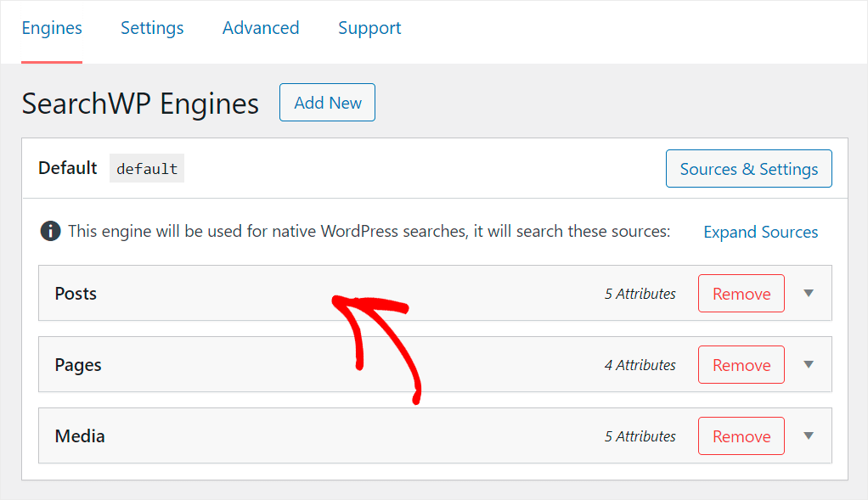The width and height of the screenshot is (868, 500).
Task: Click the Add New engine button
Action: [x=327, y=103]
